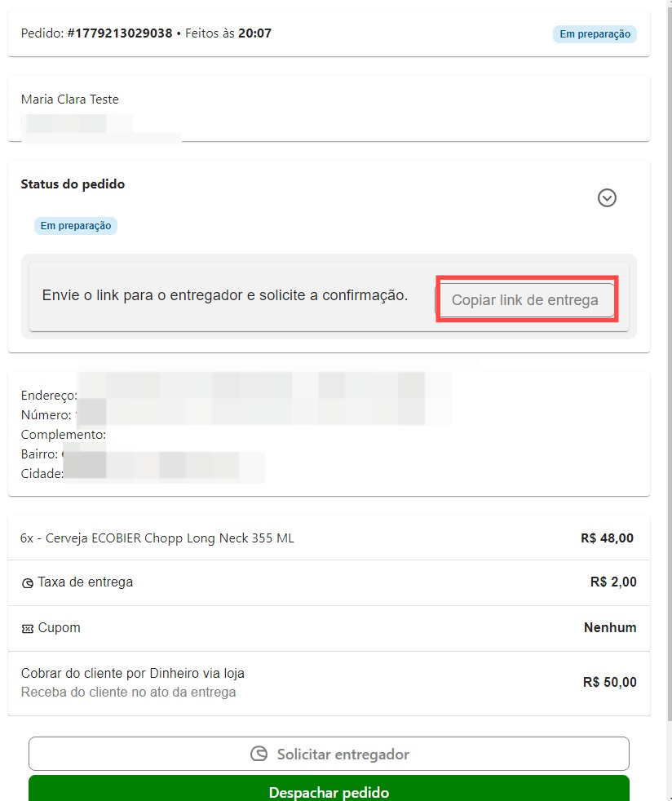Click Copiar link de entrega button
Screen dimensions: 672x801
tap(525, 299)
